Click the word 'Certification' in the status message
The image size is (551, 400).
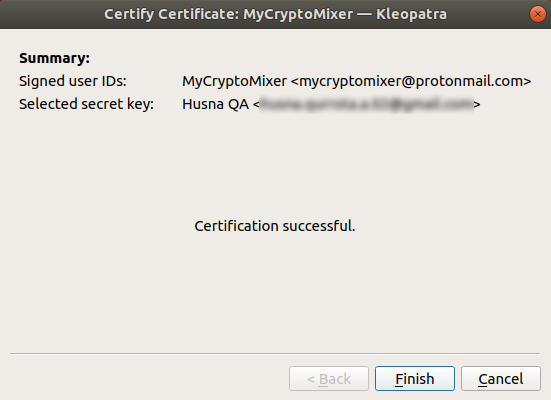point(236,226)
